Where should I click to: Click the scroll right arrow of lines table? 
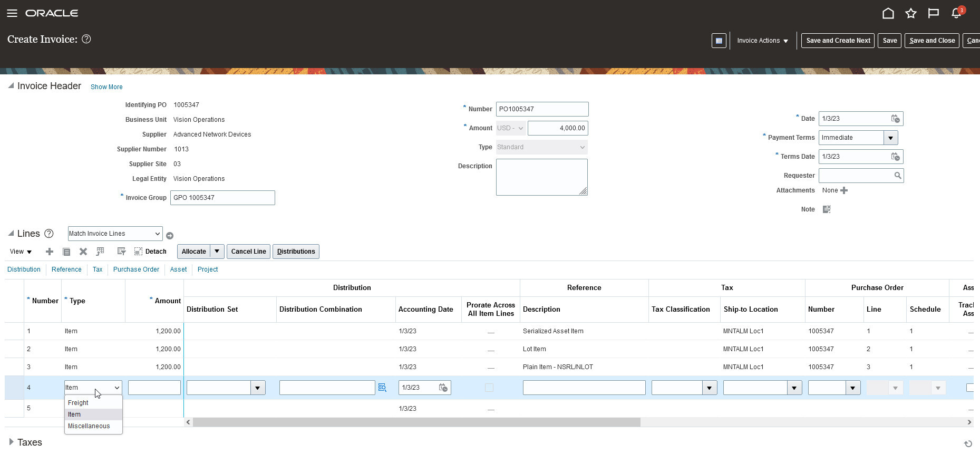pyautogui.click(x=969, y=422)
